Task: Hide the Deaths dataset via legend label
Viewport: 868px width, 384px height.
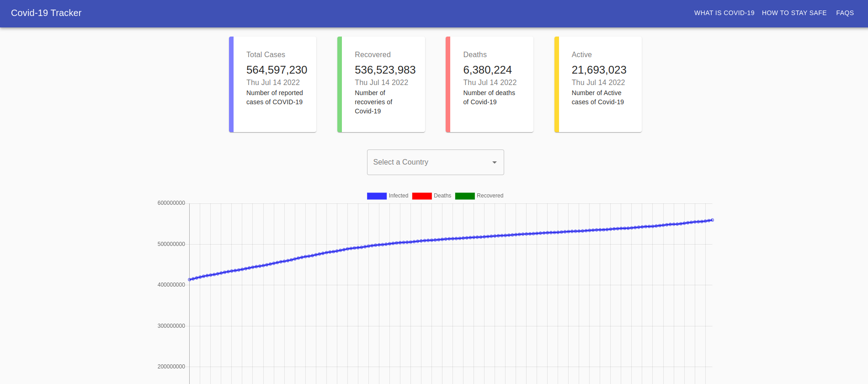Action: 442,196
